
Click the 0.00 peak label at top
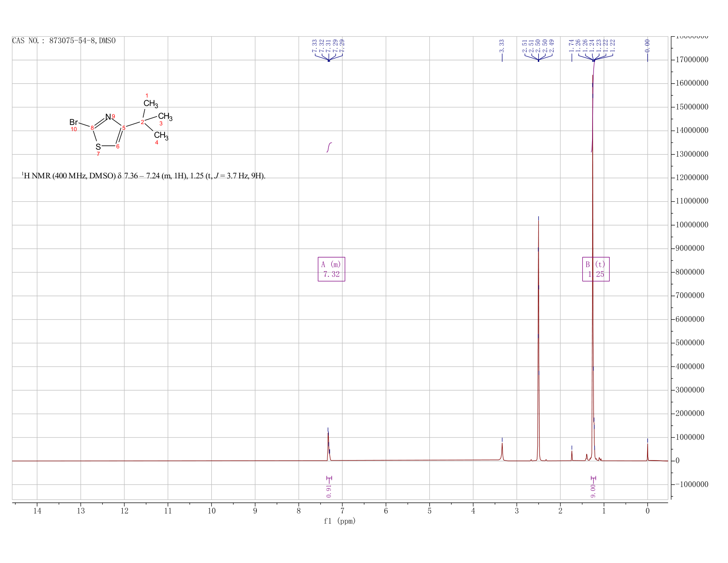coord(647,45)
